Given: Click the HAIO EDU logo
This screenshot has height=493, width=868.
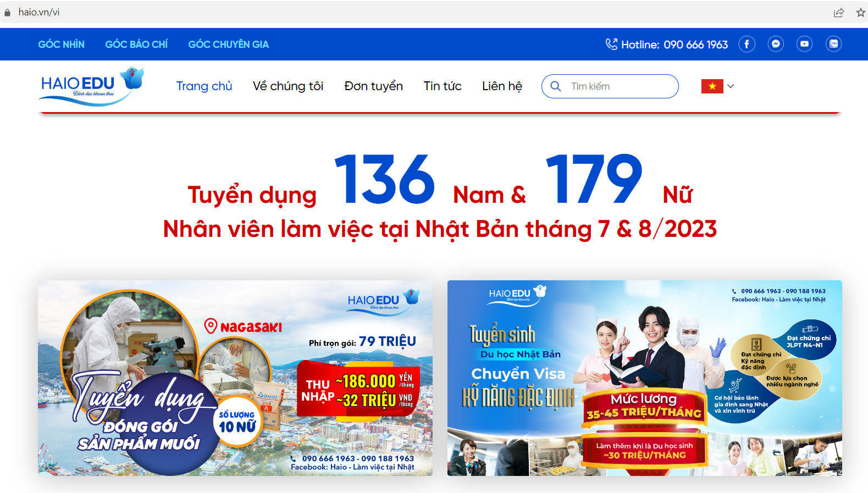Looking at the screenshot, I should [92, 86].
